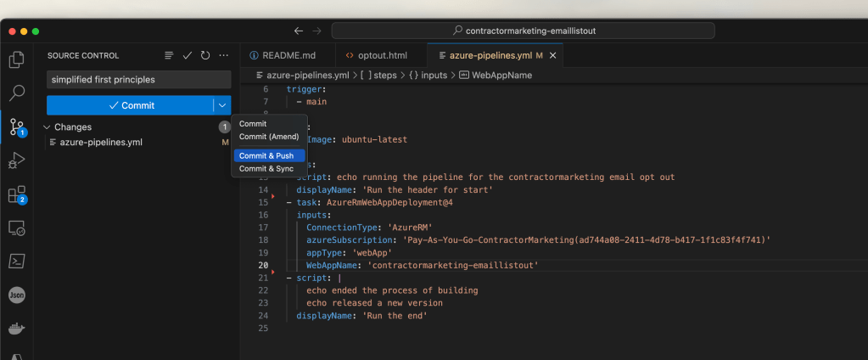Go back using the navigation arrow
Screen dimensions: 868x360
pyautogui.click(x=299, y=31)
